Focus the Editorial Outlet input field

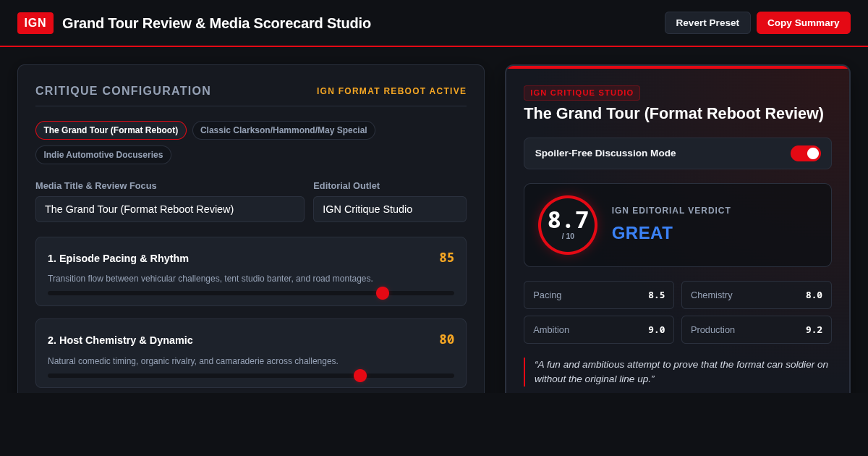[390, 209]
